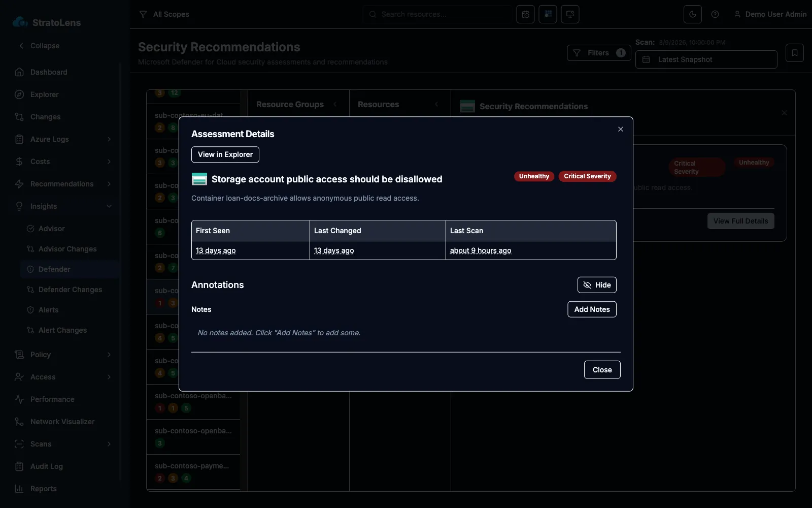Click the Defender shield icon

point(30,269)
